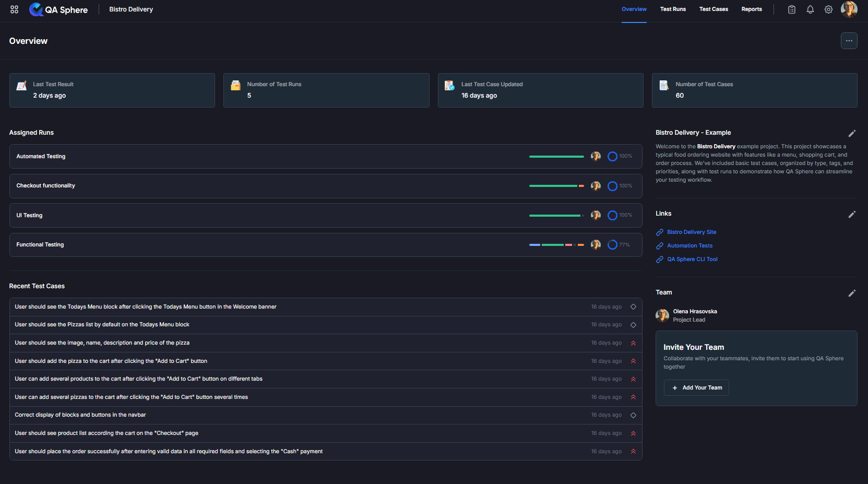Switch to the Test Runs tab

tap(673, 9)
